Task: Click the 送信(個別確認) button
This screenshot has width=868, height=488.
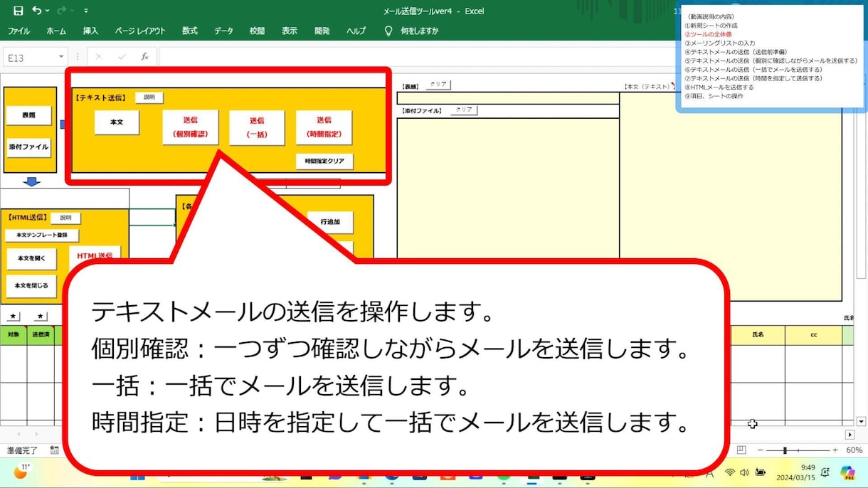Action: pyautogui.click(x=190, y=127)
